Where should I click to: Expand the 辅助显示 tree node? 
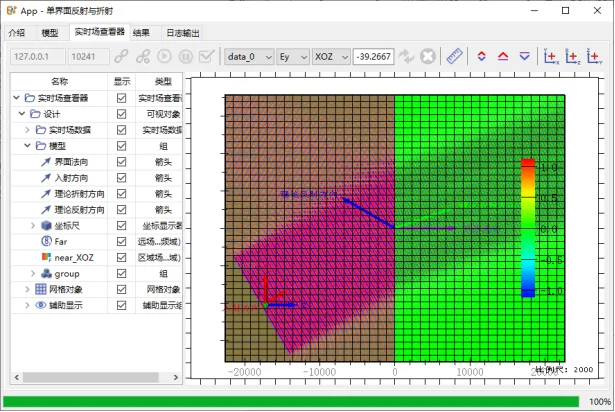27,305
